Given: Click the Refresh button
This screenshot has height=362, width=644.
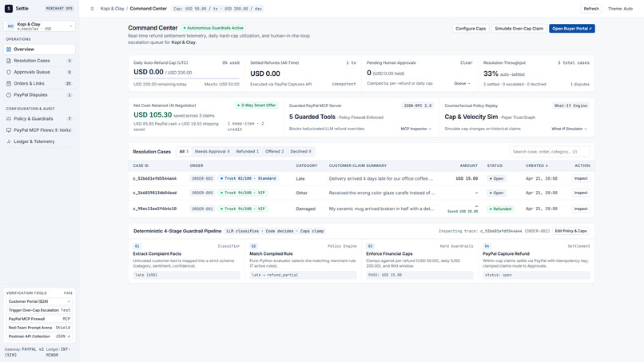Looking at the screenshot, I should [591, 9].
